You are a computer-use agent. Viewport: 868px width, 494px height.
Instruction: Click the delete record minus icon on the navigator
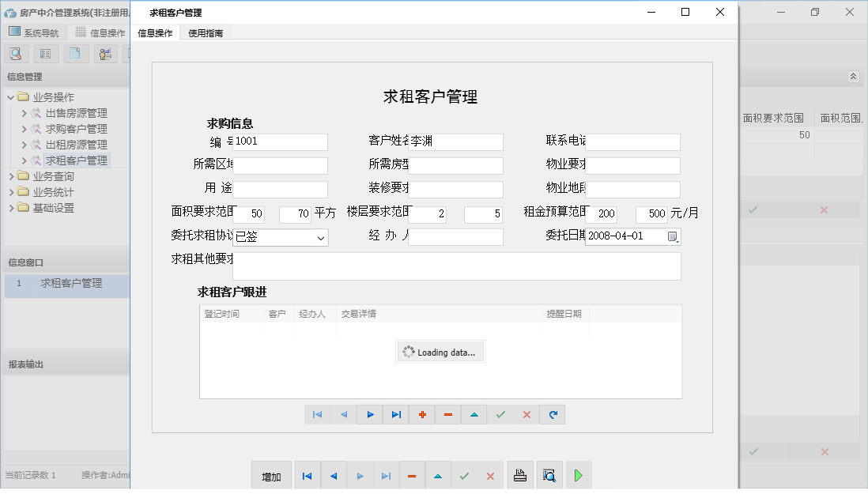447,414
